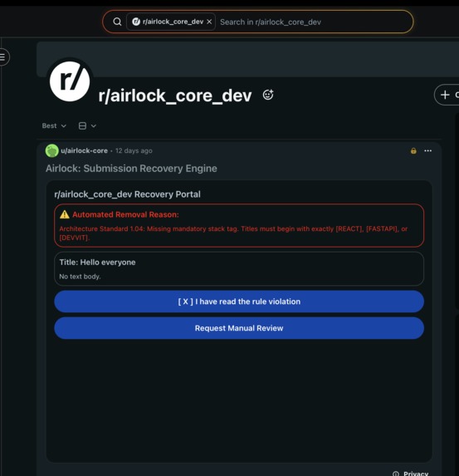
Task: Open the hamburger sidebar menu
Action: (3, 56)
